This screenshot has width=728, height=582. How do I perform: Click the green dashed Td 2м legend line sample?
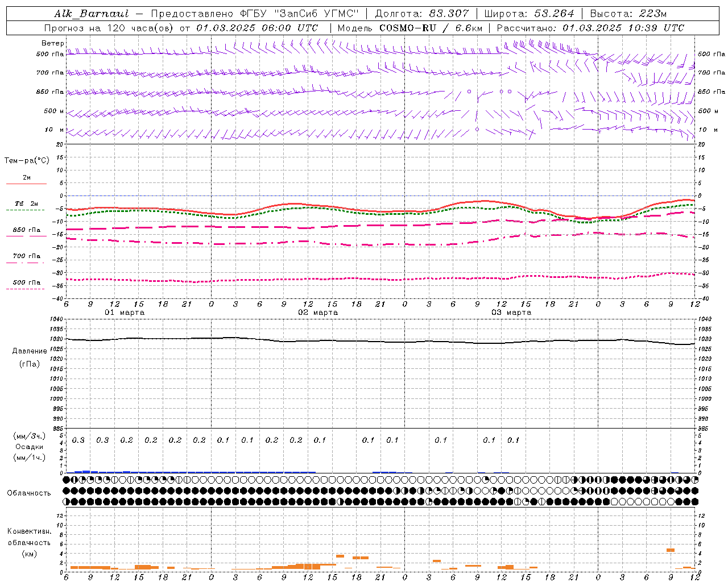[25, 210]
